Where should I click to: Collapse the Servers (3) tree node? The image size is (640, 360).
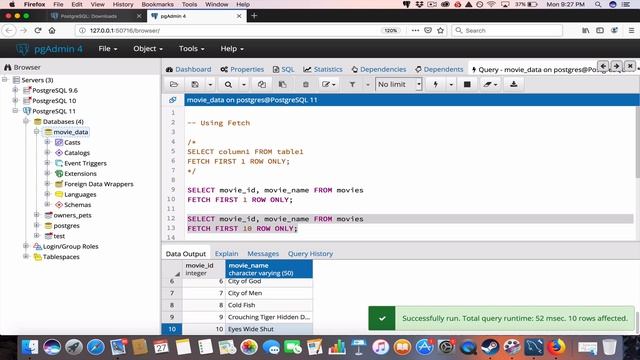coord(5,80)
